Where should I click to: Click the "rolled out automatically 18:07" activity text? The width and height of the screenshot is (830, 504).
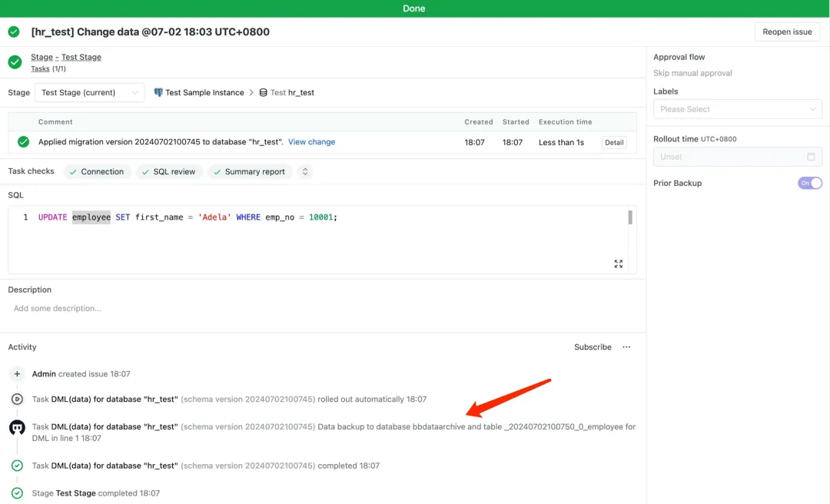tap(372, 400)
